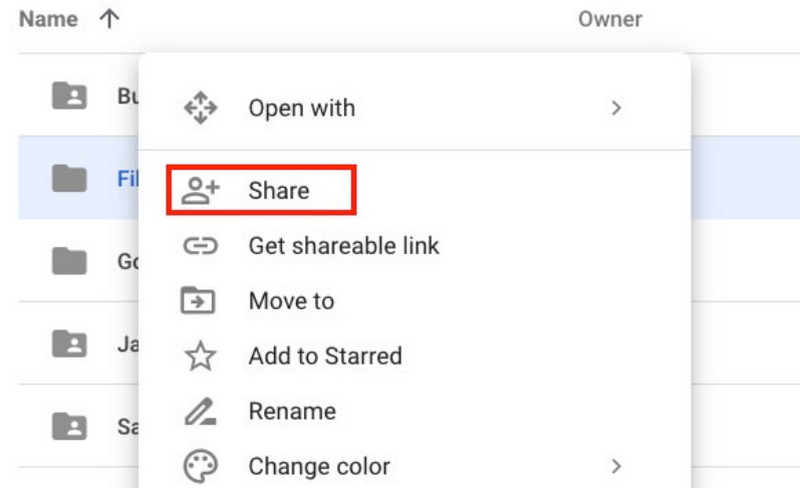Expand the Change color submenu chevron
This screenshot has width=800, height=488.
point(616,466)
